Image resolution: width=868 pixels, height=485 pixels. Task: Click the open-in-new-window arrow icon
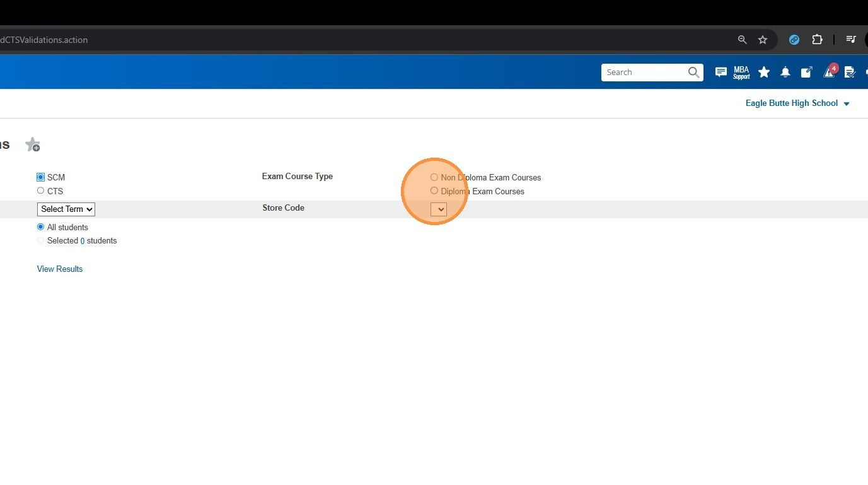[806, 73]
